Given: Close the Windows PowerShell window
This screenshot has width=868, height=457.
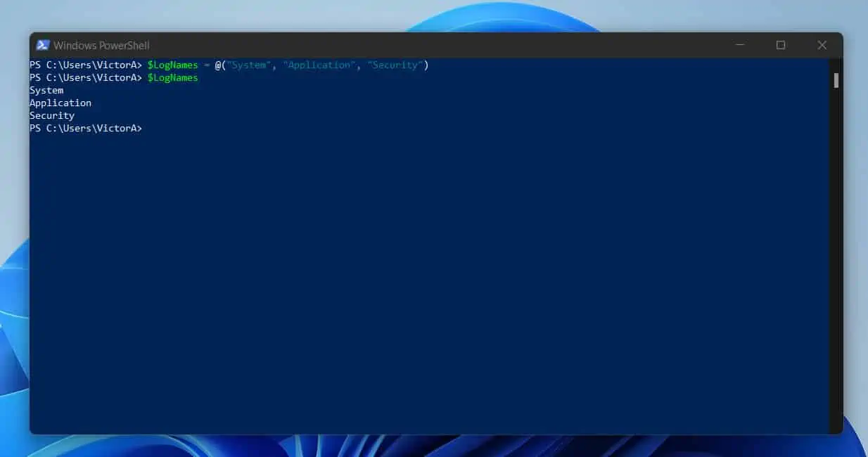Looking at the screenshot, I should pyautogui.click(x=822, y=45).
